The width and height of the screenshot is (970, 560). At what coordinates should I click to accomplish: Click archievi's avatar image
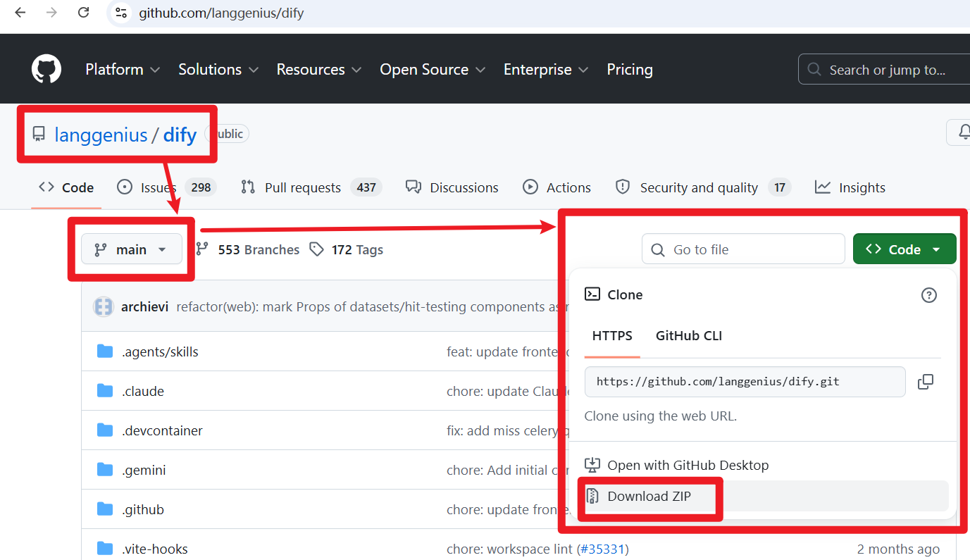coord(104,306)
